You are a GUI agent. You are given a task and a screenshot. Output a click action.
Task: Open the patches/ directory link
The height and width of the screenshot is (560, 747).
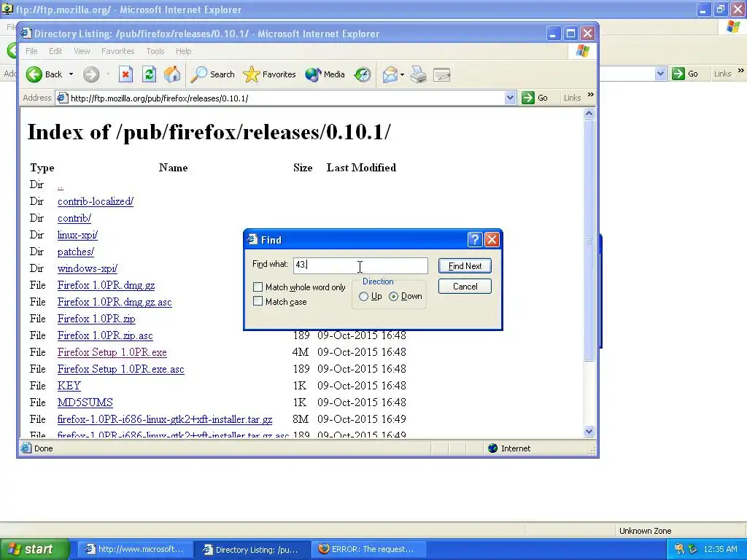point(76,252)
